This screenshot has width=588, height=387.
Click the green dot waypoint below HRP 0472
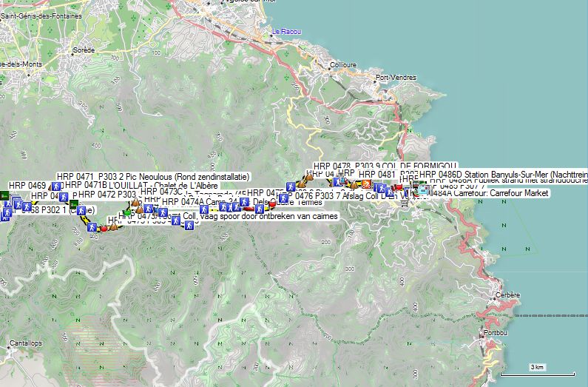click(x=127, y=212)
